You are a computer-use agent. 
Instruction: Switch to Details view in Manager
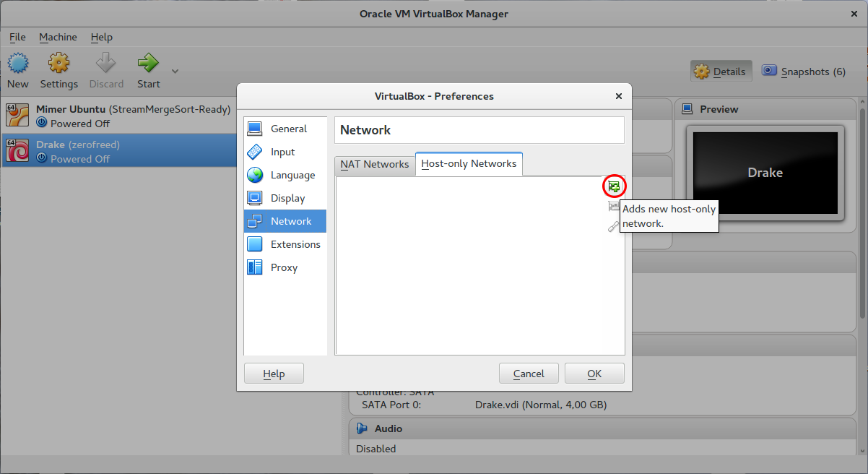pyautogui.click(x=721, y=72)
